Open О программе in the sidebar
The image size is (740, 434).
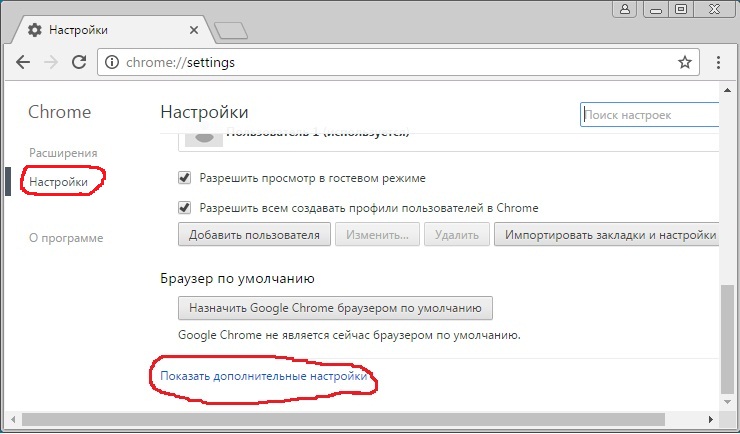coord(66,238)
